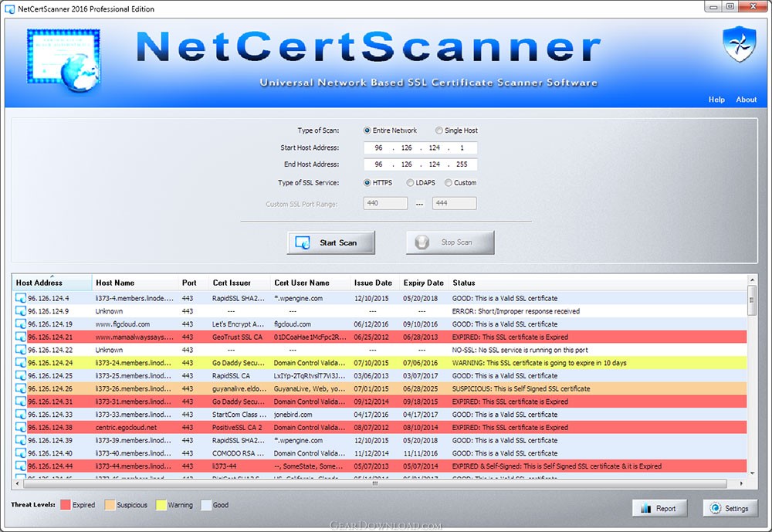Click the custom port range start field 440
This screenshot has height=532, width=772.
click(385, 203)
